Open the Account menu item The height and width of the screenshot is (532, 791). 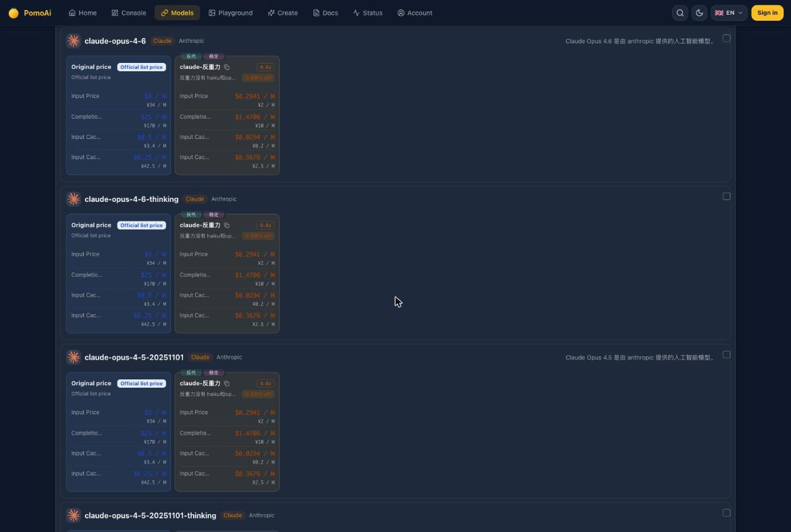coord(415,13)
